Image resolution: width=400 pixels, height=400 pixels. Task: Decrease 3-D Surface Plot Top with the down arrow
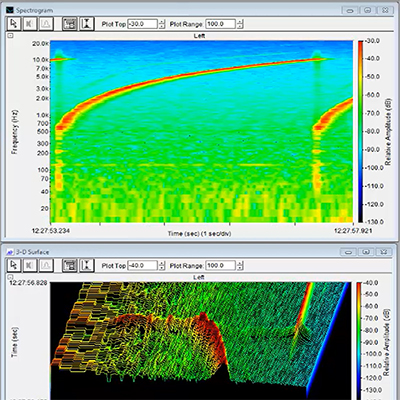pos(162,268)
